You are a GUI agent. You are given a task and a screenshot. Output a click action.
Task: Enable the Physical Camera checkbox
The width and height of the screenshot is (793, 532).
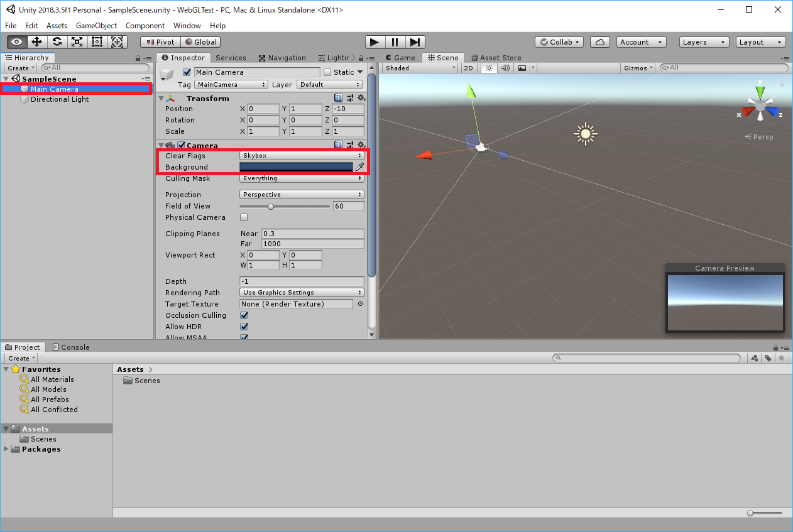pyautogui.click(x=244, y=217)
